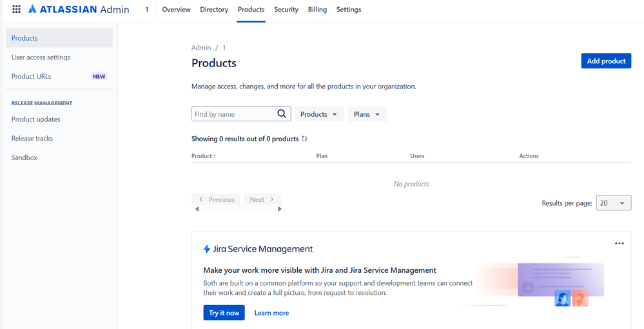
Task: Open the Learn more link
Action: point(271,313)
